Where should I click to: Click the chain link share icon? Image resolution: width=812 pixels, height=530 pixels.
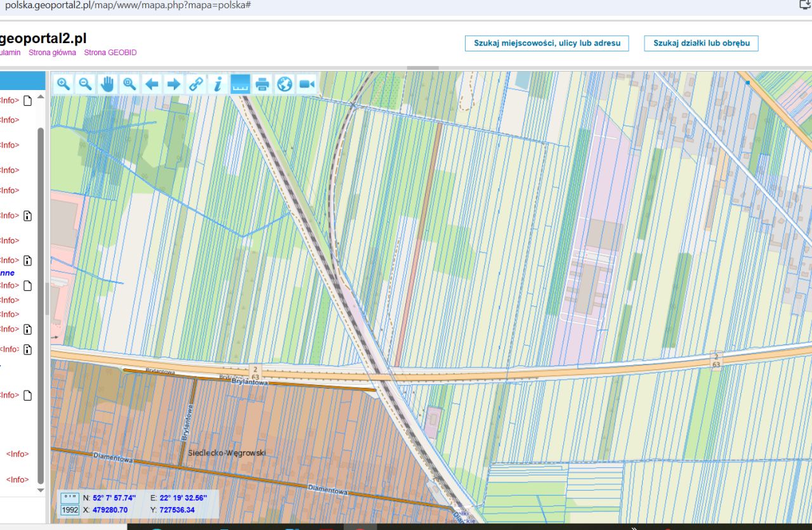[196, 84]
